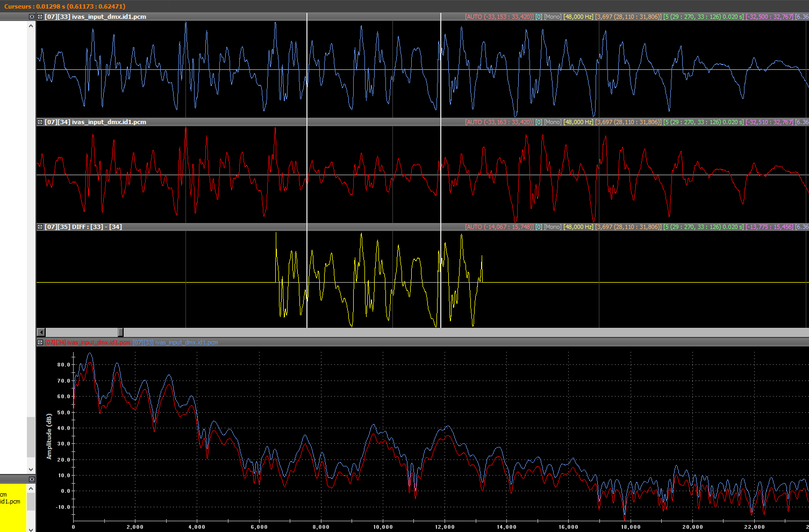Screen dimensions: 809x532
Task: Click the waveform icon on track [34] header
Action: pyautogui.click(x=40, y=122)
